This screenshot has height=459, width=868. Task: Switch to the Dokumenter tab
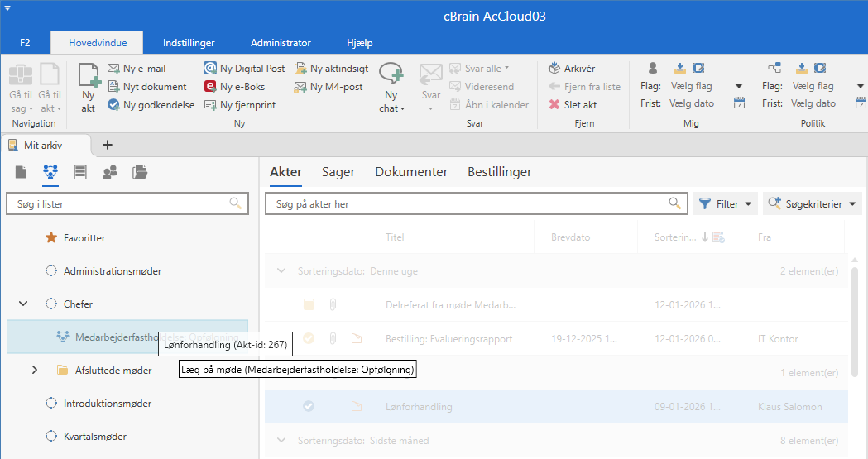pos(411,172)
